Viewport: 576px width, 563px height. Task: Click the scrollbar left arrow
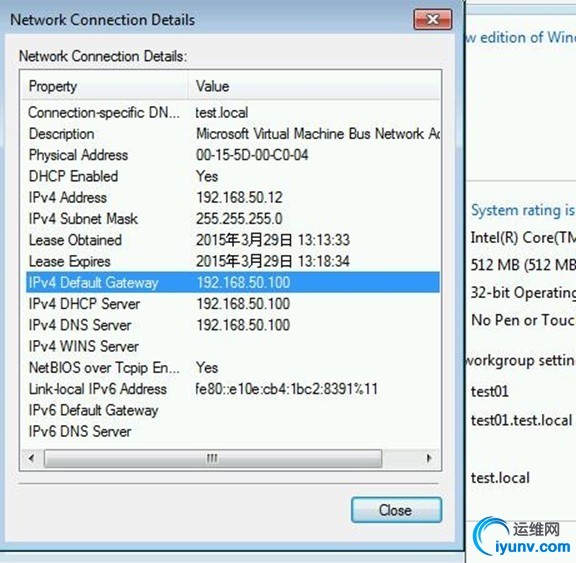32,458
